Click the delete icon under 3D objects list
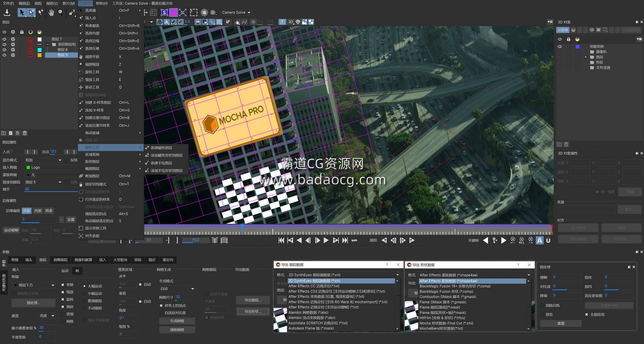644x344 pixels. coord(566,144)
